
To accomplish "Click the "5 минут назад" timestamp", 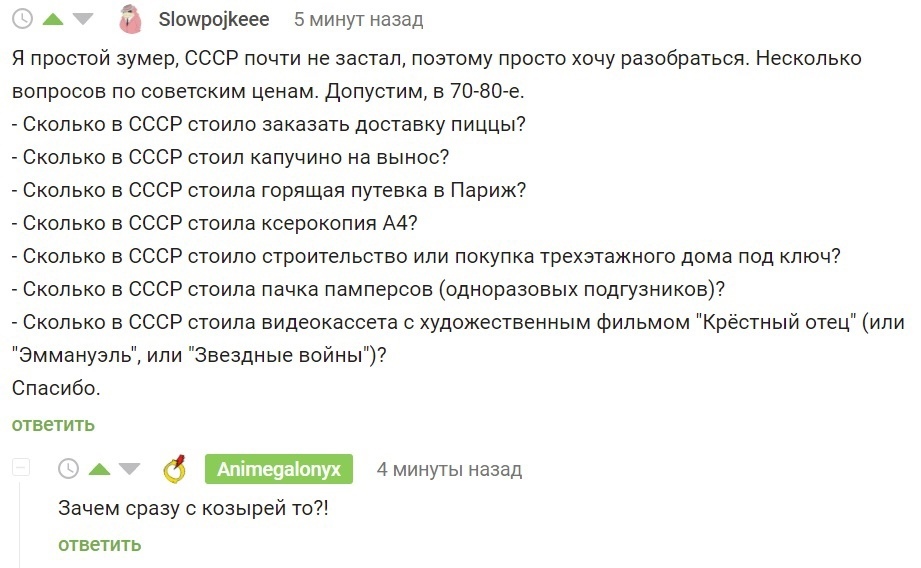I will (x=358, y=19).
